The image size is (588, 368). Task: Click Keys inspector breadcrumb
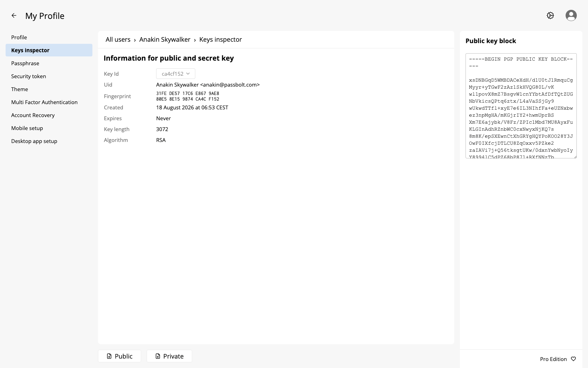(x=220, y=40)
